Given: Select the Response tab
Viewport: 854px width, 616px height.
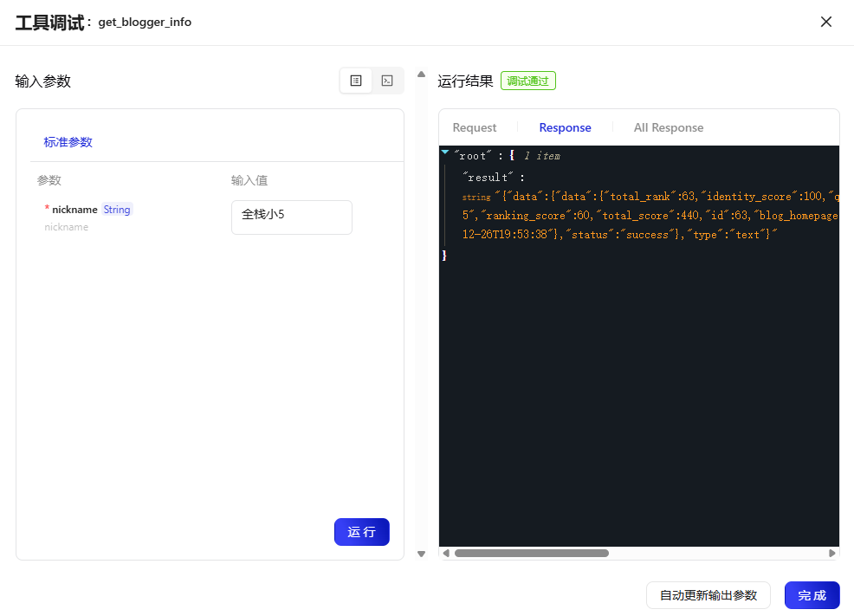Looking at the screenshot, I should pos(565,127).
